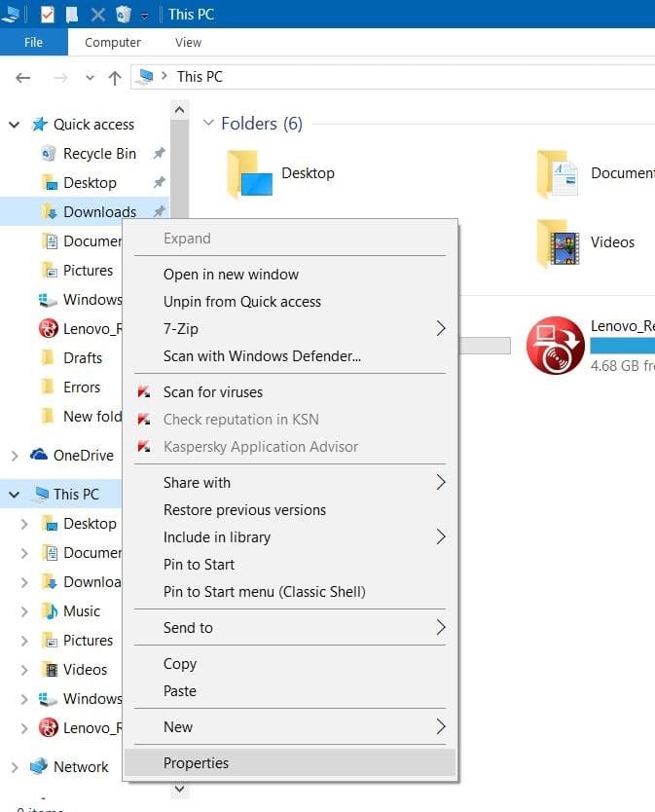Open the Send to submenu
Image resolution: width=655 pixels, height=812 pixels.
(290, 628)
